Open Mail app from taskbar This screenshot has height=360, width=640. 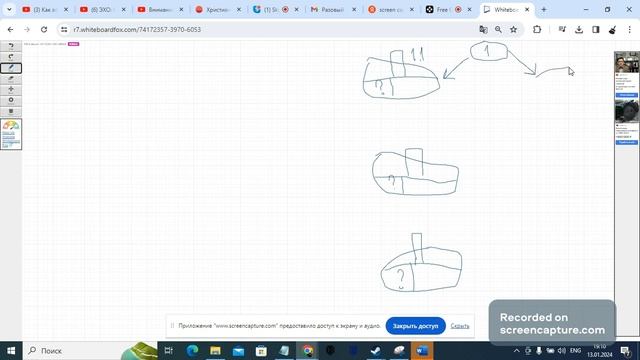tap(238, 351)
